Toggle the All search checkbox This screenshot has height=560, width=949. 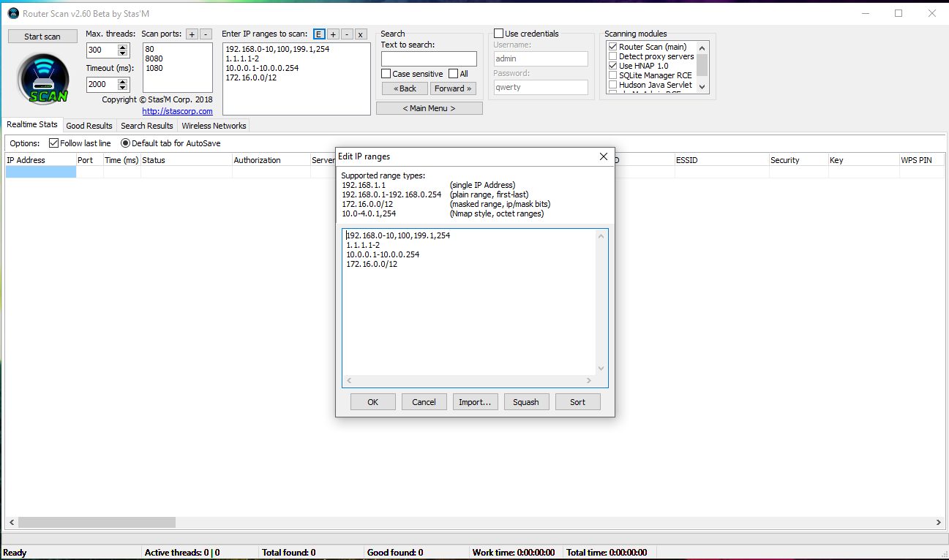454,74
